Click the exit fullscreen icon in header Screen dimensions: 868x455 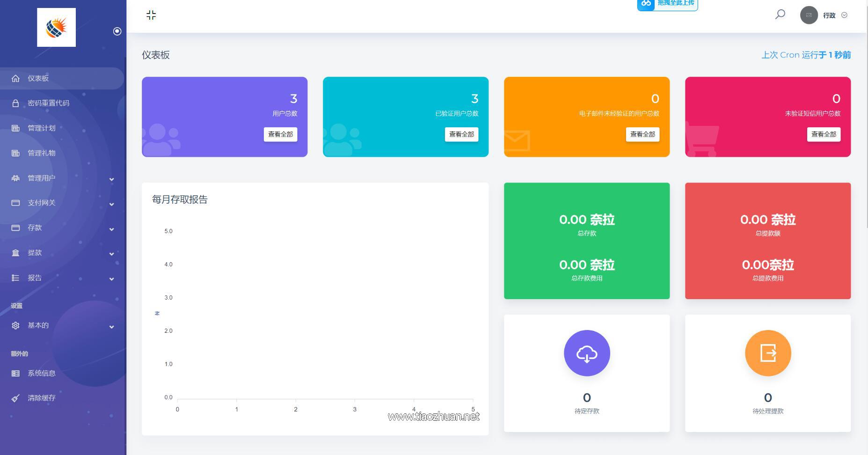[x=151, y=15]
